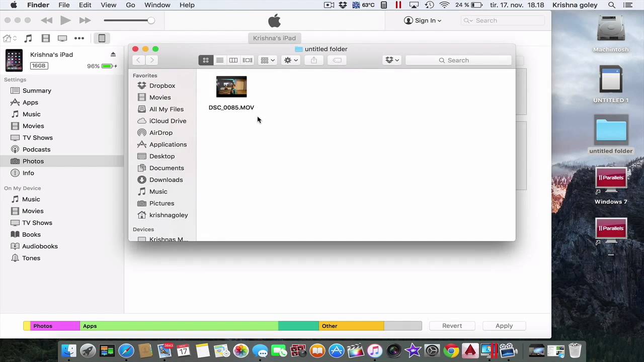
Task: Open Apps in iTunes Settings sidebar
Action: pos(30,103)
